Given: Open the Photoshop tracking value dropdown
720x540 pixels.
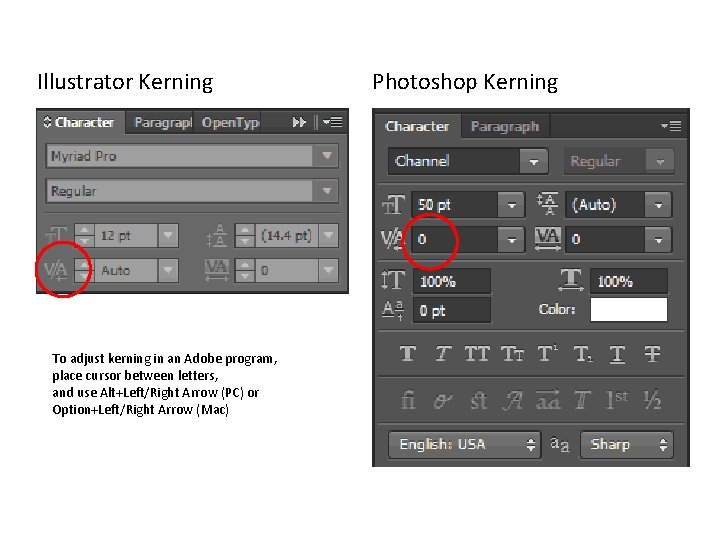Looking at the screenshot, I should (658, 239).
